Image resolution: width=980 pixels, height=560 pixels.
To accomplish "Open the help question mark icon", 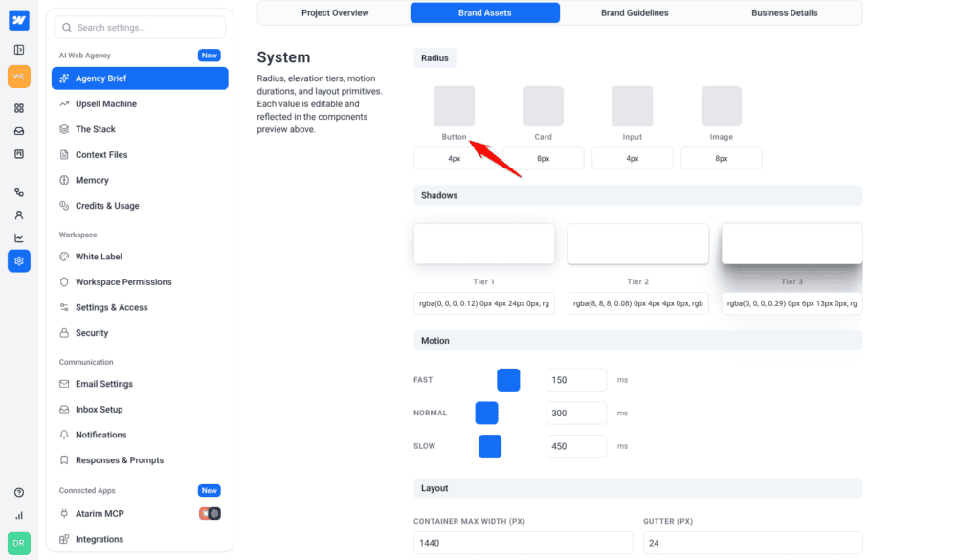I will 19,492.
